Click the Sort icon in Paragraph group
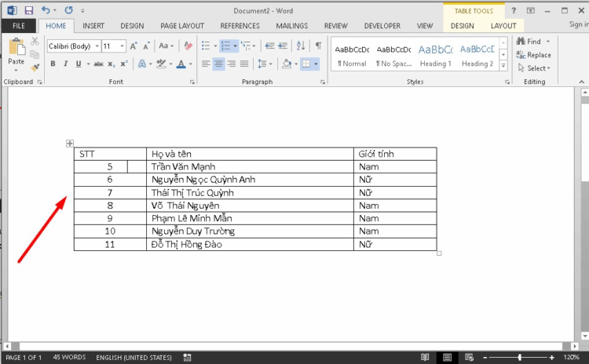This screenshot has width=589, height=364. coord(301,46)
